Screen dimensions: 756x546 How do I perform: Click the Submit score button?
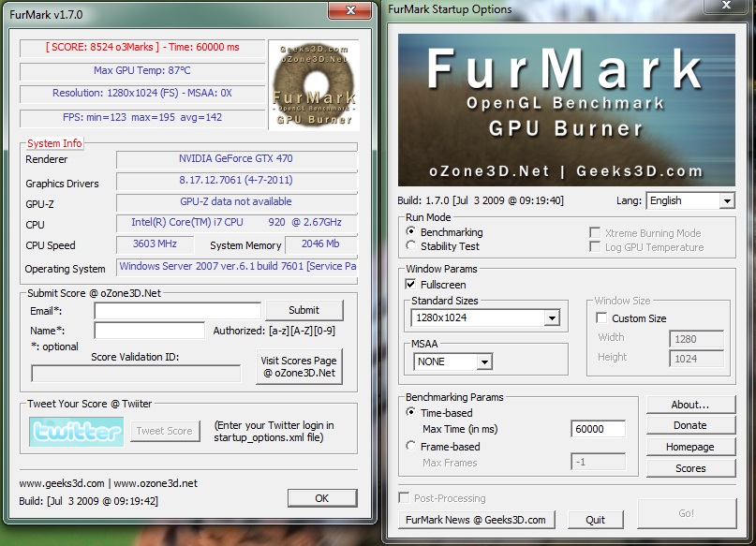pyautogui.click(x=304, y=310)
